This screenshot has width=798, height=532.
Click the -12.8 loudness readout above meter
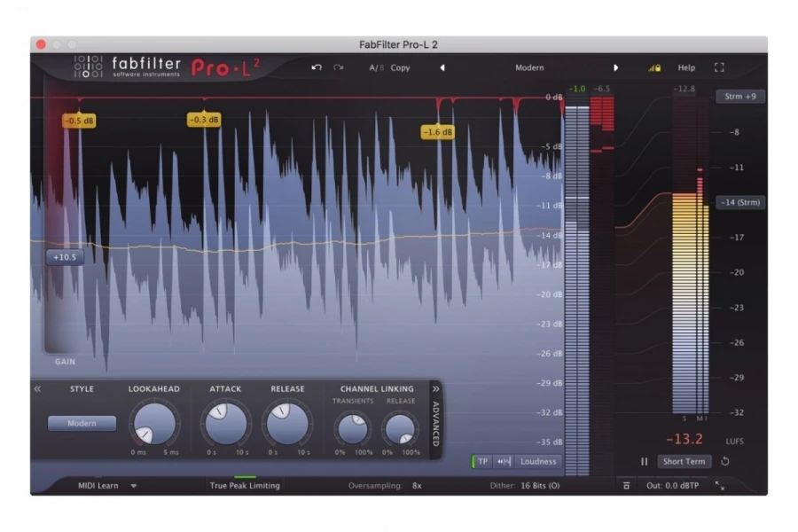pyautogui.click(x=684, y=89)
